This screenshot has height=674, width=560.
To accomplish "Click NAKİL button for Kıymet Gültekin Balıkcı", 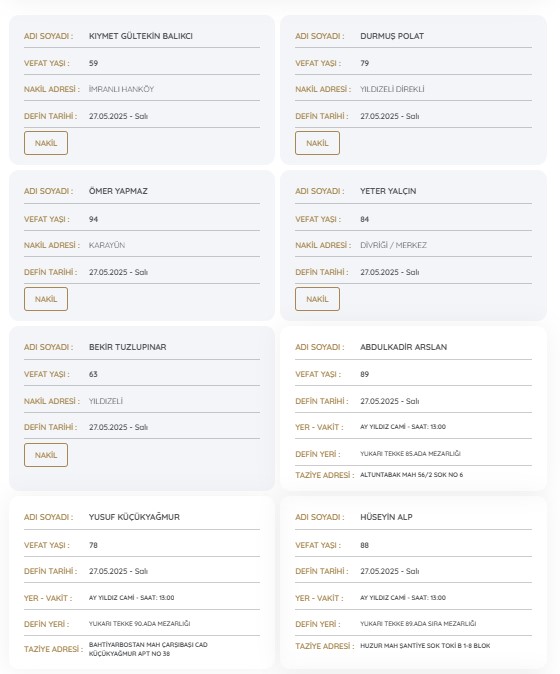I will [46, 143].
